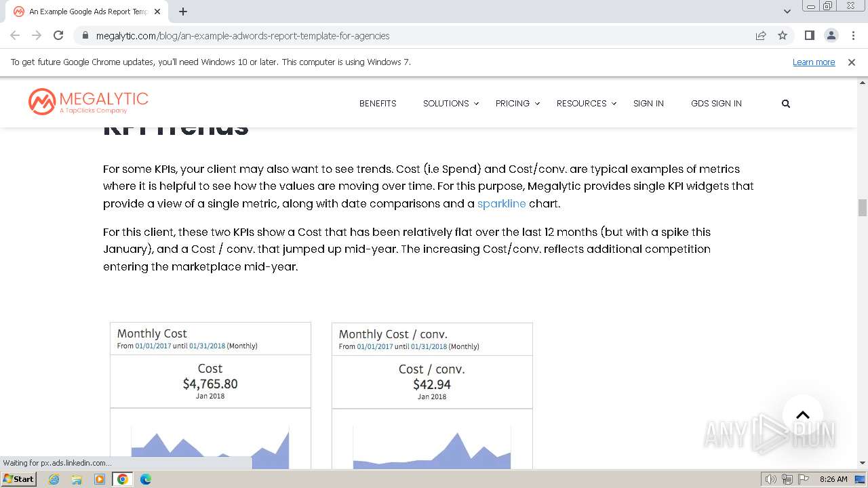The image size is (868, 488).
Task: Follow the sparkline link
Action: coord(502,203)
